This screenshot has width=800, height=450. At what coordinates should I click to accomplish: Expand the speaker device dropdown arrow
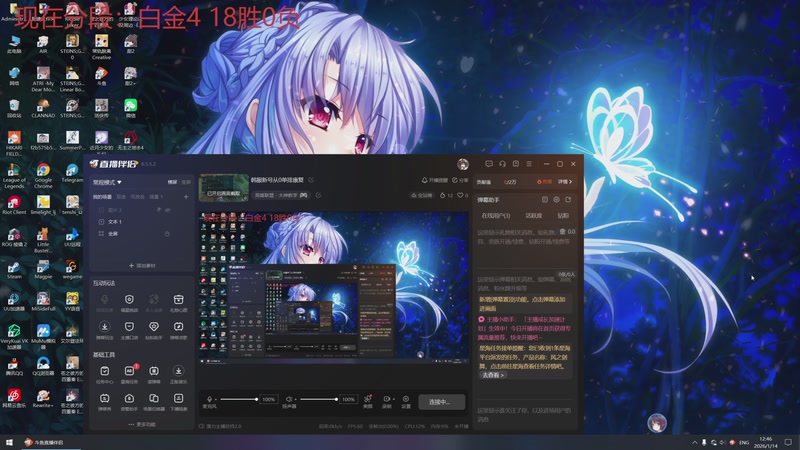pyautogui.click(x=295, y=399)
